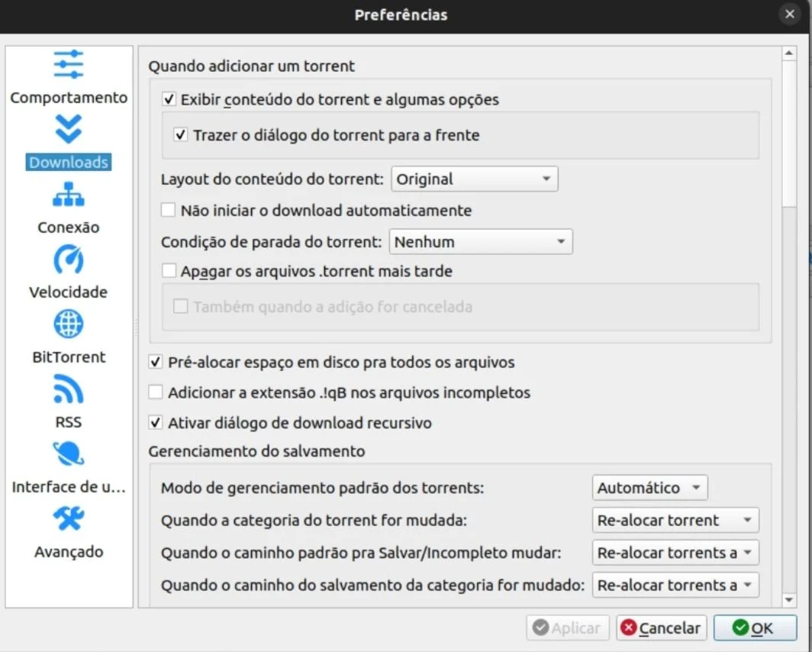812x652 pixels.
Task: Open the BitTorrent globe icon
Action: tap(68, 324)
